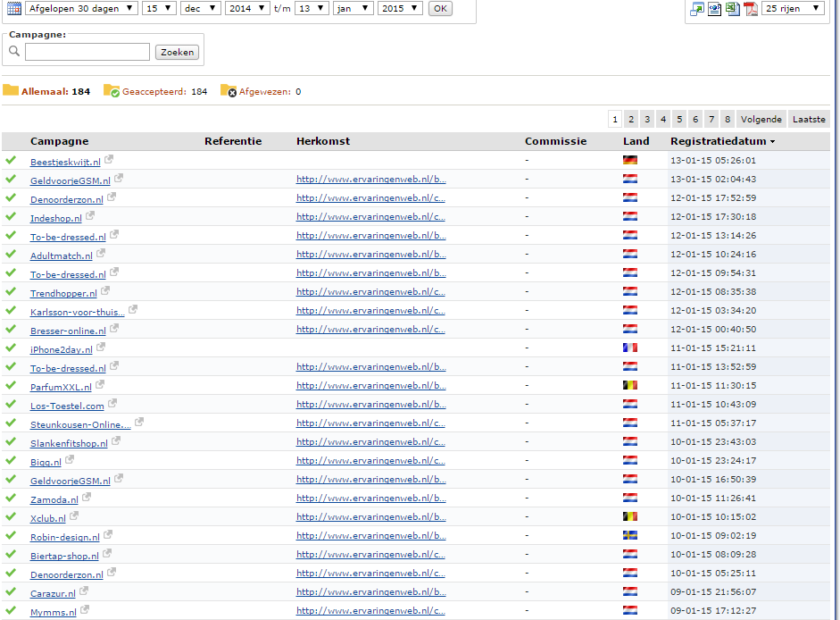Screen dimensions: 840x620
Task: Click the German flag in Beestjeskwijt.nl row
Action: click(x=630, y=160)
